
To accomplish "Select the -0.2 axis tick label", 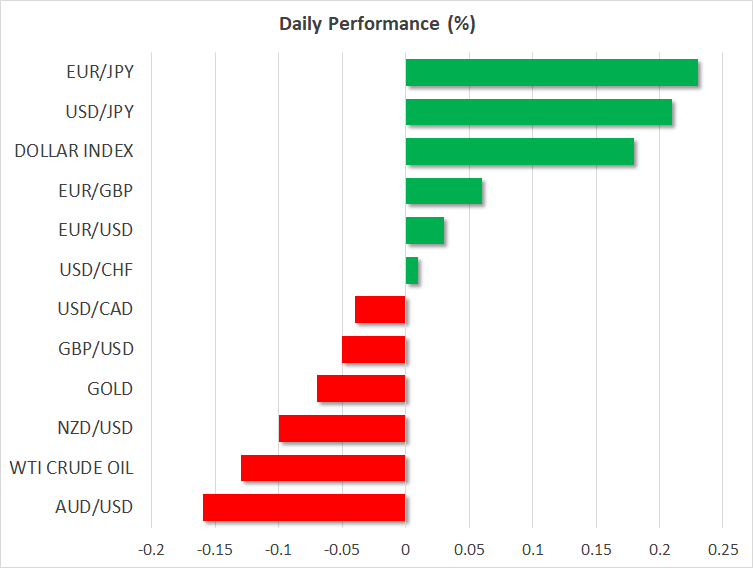I will (x=151, y=549).
